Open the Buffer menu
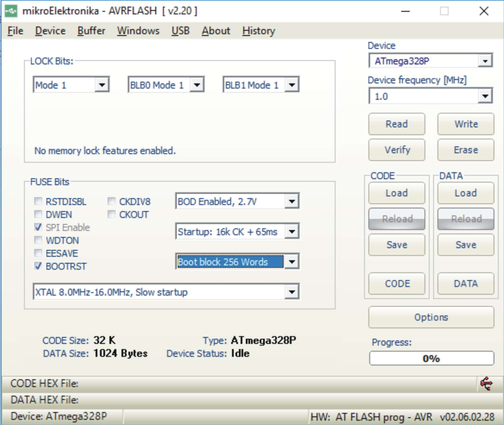504x425 pixels. [x=91, y=31]
